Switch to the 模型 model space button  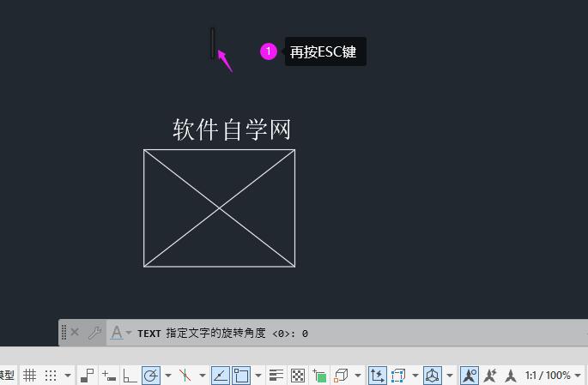pos(7,375)
